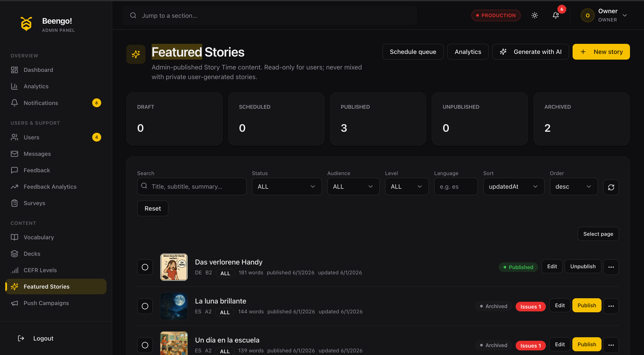644x355 pixels.
Task: Toggle light theme with the sun icon
Action: [534, 16]
